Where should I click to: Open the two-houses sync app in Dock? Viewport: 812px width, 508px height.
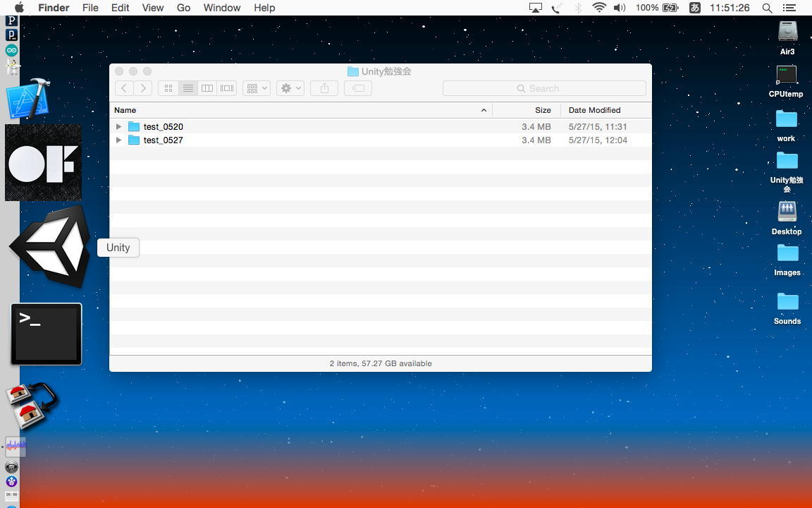[31, 406]
